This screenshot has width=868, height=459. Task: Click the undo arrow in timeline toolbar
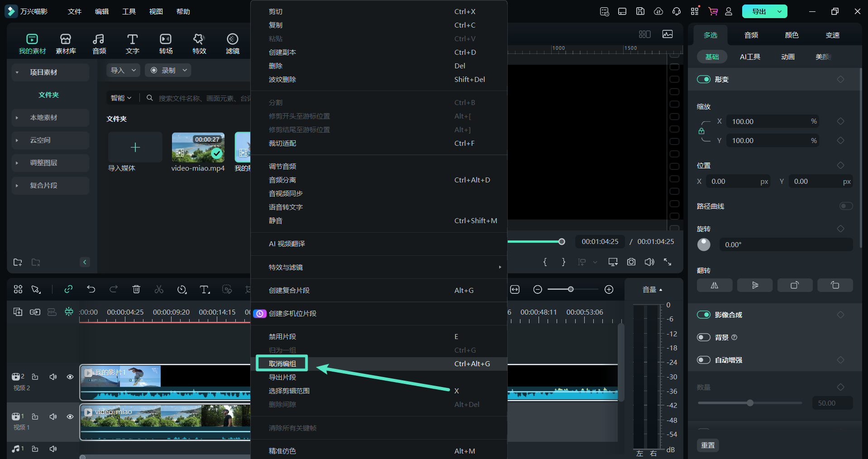pos(91,289)
